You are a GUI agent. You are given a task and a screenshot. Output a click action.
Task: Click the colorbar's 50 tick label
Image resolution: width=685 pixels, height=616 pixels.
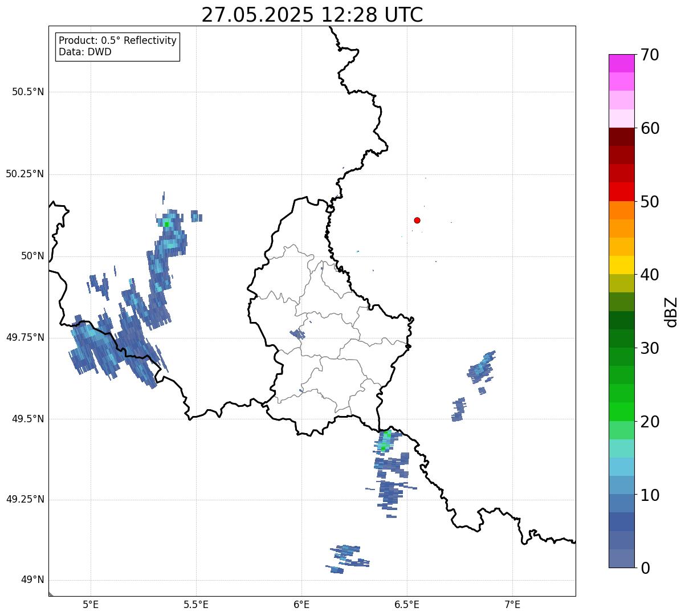tap(650, 202)
